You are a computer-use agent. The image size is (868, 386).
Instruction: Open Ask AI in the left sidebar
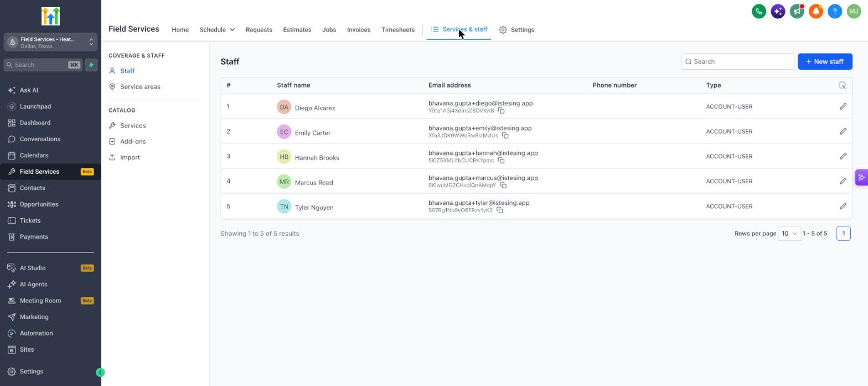coord(29,90)
